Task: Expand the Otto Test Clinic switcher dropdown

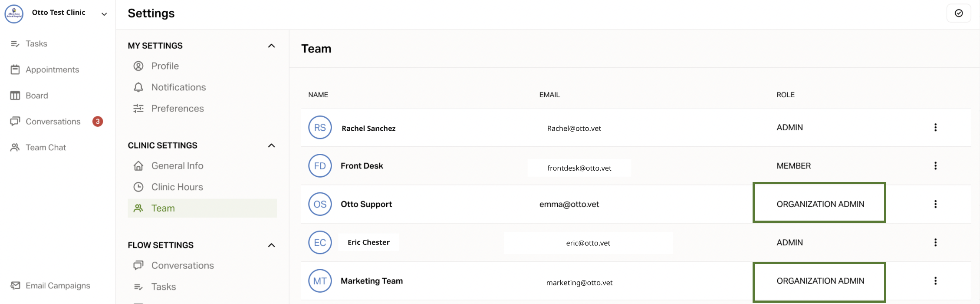Action: [104, 14]
